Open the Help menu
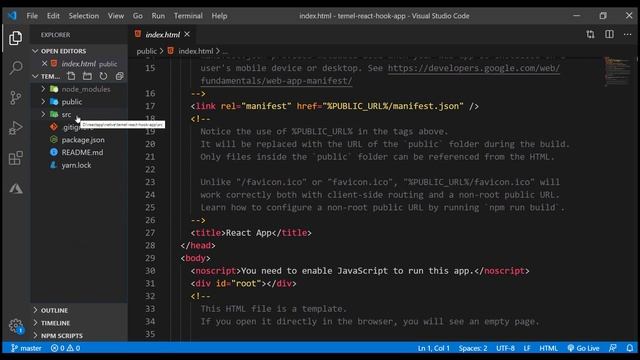The image size is (640, 360). [219, 16]
